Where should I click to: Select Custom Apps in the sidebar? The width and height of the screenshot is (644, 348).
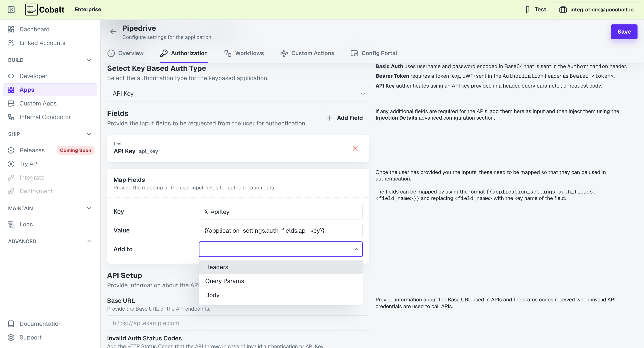pyautogui.click(x=38, y=103)
